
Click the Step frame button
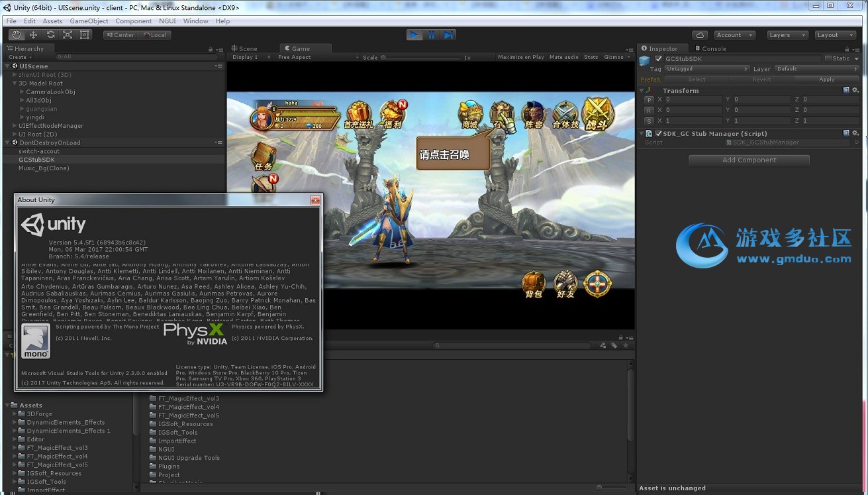448,35
